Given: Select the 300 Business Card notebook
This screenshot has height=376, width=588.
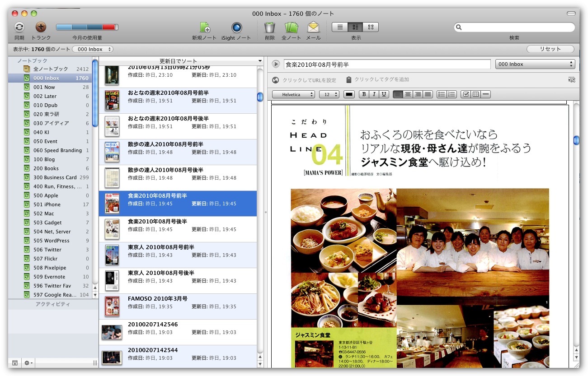Looking at the screenshot, I should click(55, 177).
